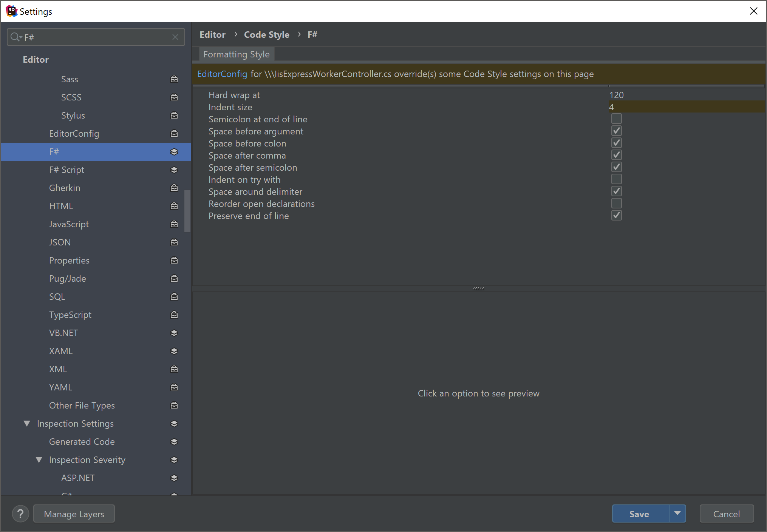Collapse the Inspection Settings tree node

(x=27, y=424)
